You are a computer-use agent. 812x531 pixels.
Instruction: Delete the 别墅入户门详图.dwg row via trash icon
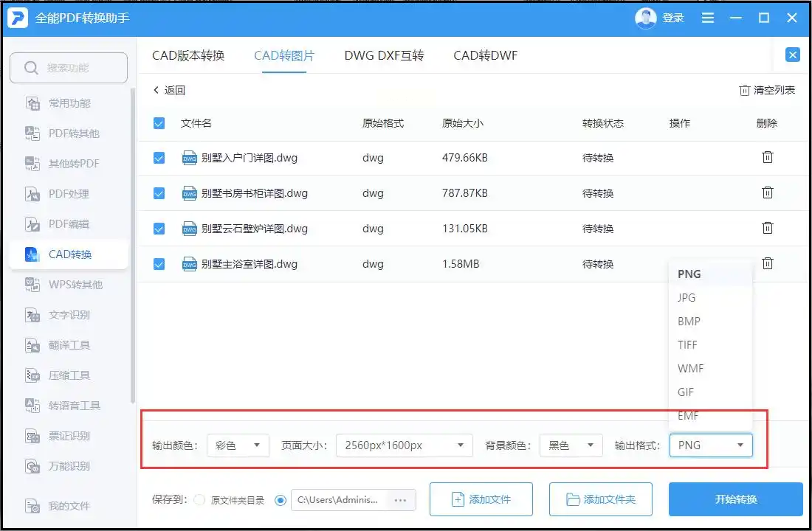coord(768,157)
